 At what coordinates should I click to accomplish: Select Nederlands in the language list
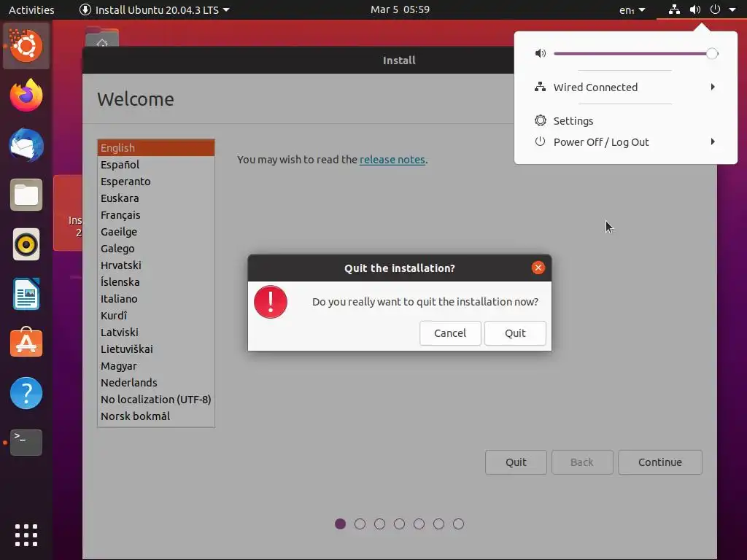tap(156, 383)
